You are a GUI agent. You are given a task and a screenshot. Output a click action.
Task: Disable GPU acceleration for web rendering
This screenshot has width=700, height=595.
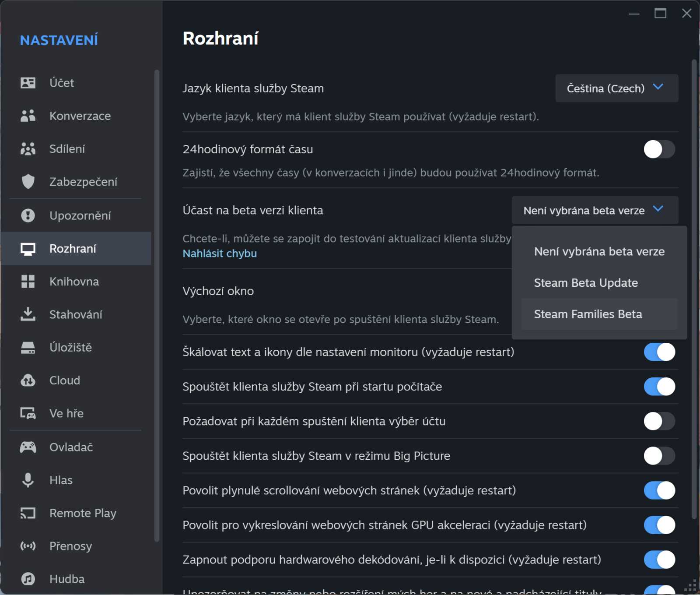point(659,525)
